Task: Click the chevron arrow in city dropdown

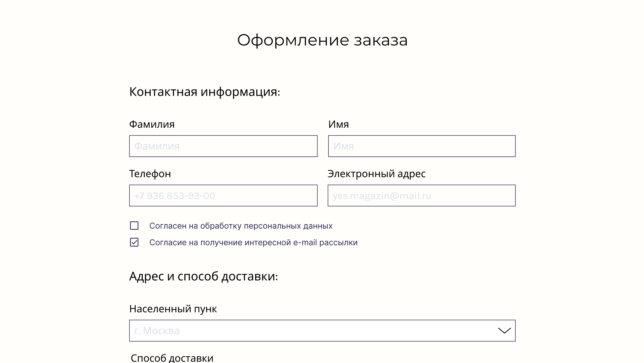Action: (504, 331)
